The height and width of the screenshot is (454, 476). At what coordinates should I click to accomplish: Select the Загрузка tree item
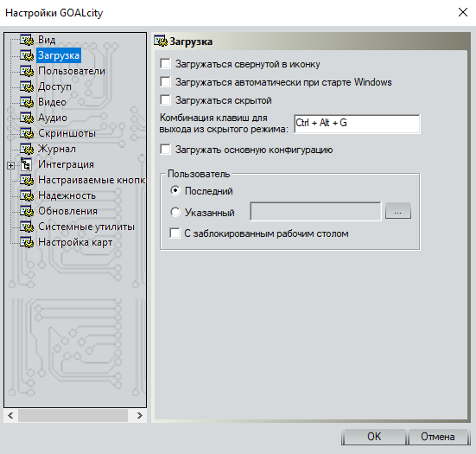click(x=59, y=55)
